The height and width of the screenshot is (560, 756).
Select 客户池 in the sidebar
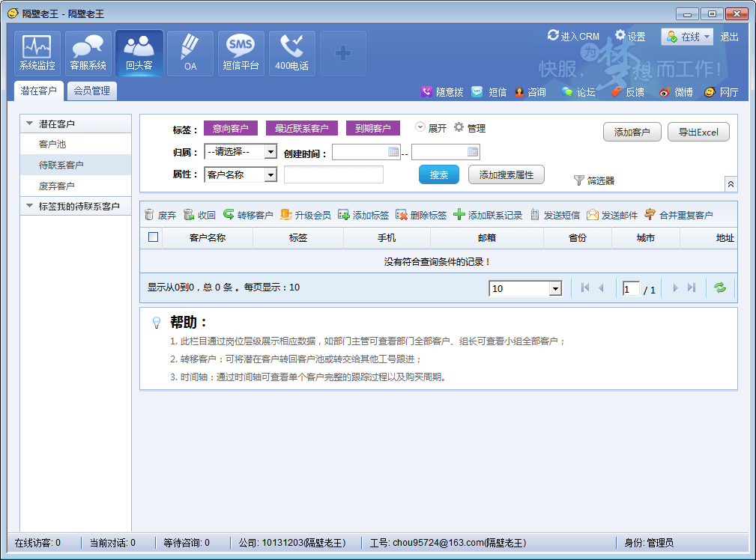[52, 144]
